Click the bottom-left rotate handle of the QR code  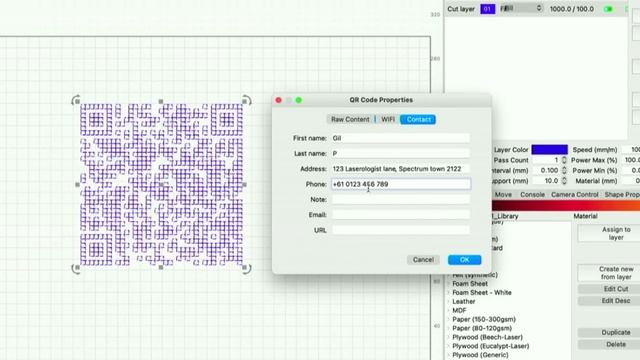tap(76, 268)
